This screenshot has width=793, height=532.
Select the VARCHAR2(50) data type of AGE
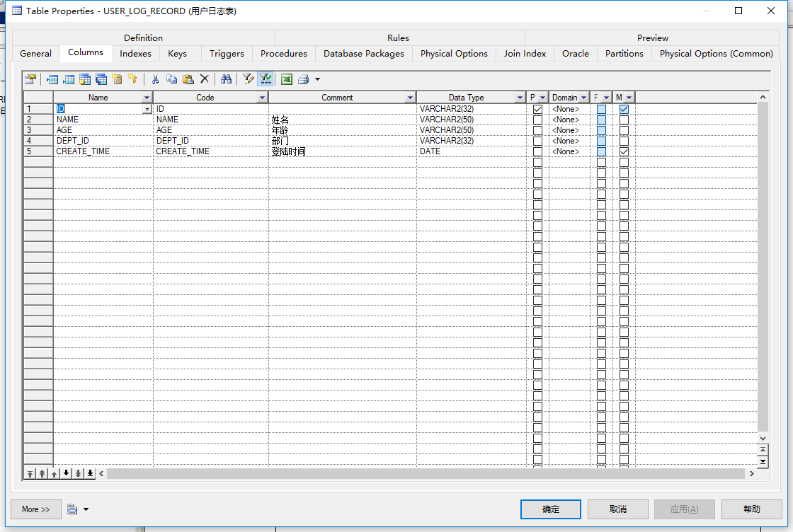(x=472, y=130)
